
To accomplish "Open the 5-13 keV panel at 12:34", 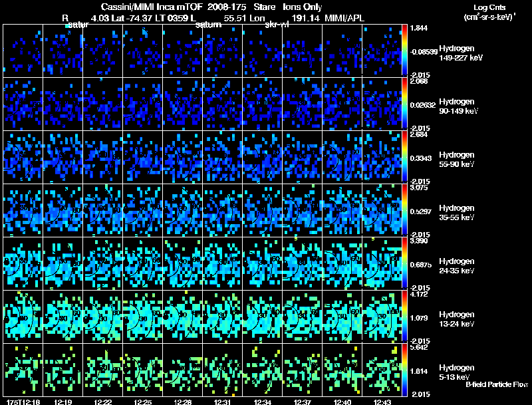I will tap(263, 370).
